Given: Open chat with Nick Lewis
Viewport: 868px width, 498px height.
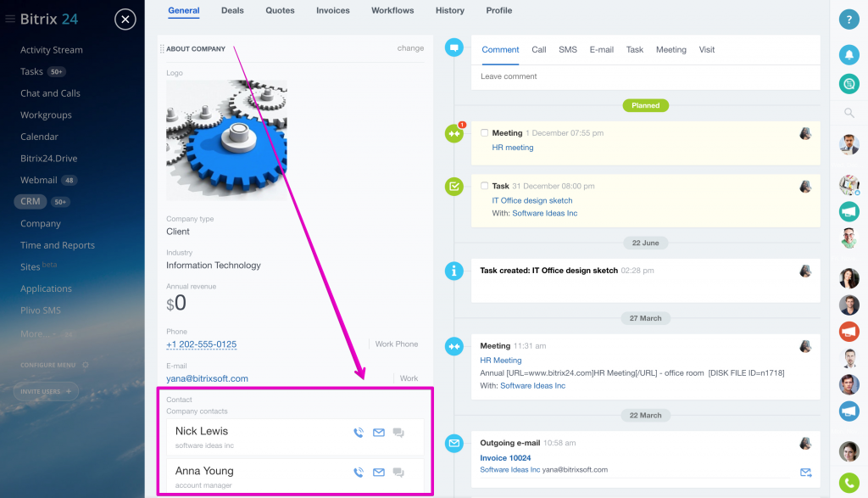Looking at the screenshot, I should [398, 433].
